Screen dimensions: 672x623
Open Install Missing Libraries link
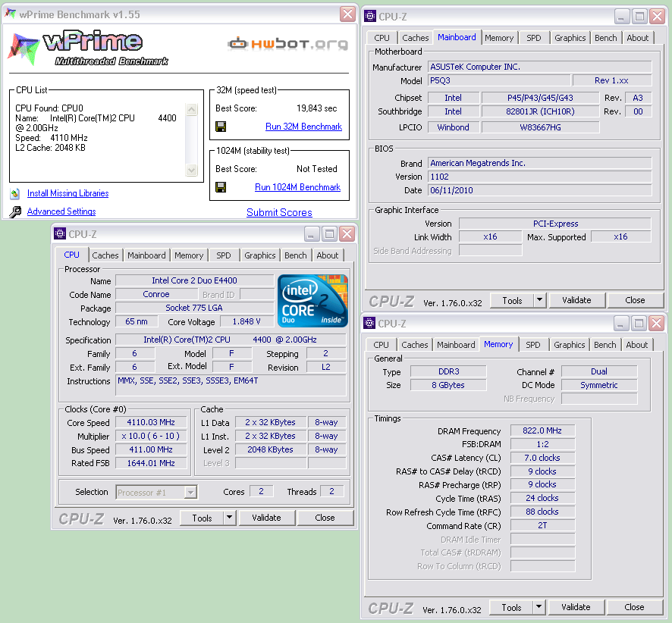click(x=68, y=193)
